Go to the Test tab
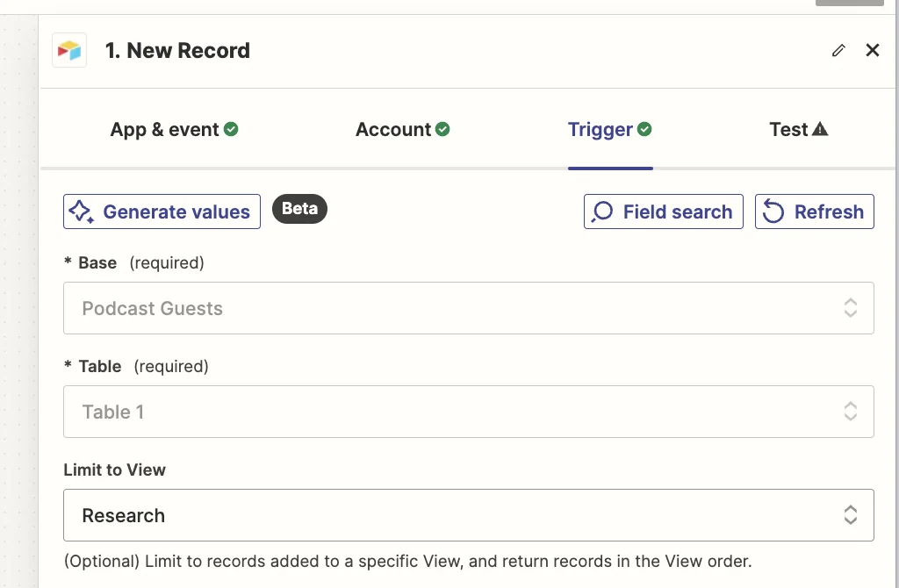 coord(799,130)
